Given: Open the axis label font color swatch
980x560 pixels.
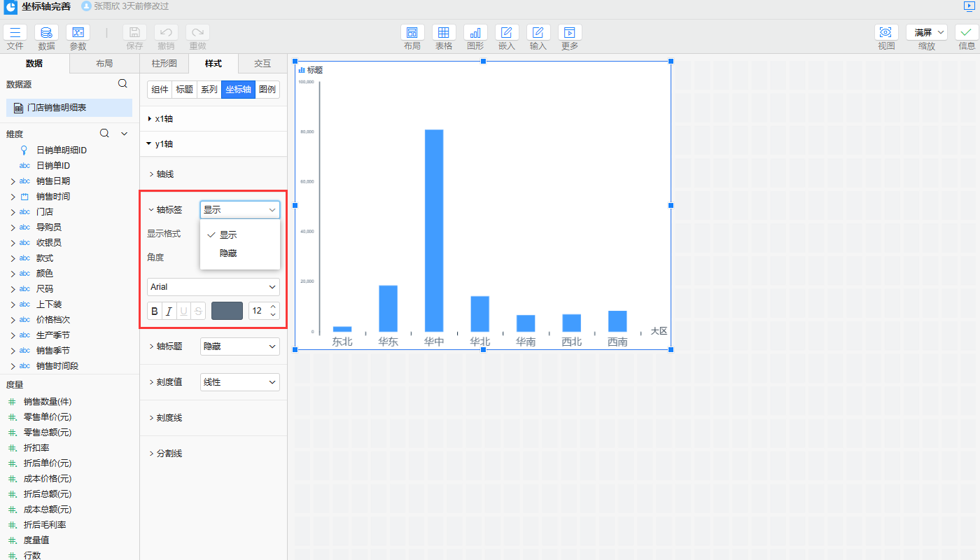Looking at the screenshot, I should 227,311.
